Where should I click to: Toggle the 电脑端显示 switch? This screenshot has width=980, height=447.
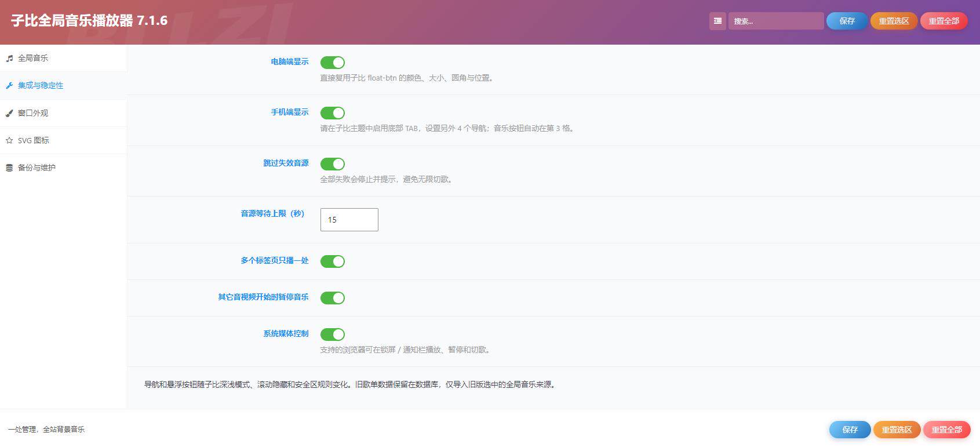click(x=333, y=62)
